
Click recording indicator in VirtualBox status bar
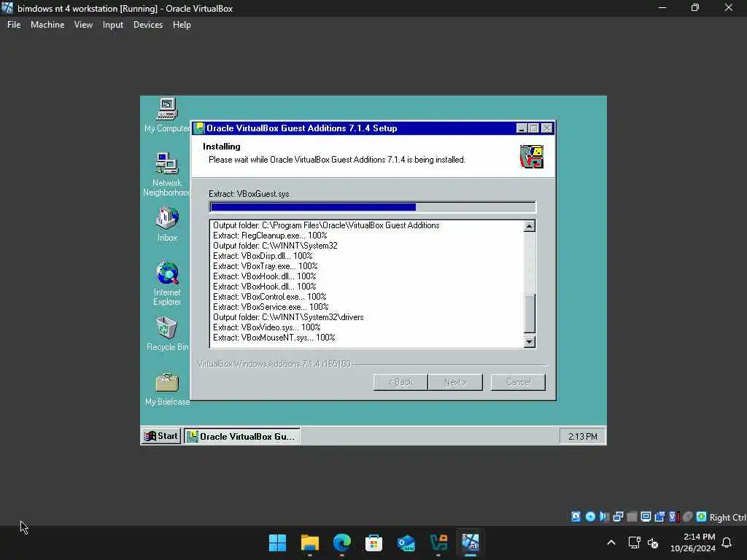pyautogui.click(x=659, y=517)
